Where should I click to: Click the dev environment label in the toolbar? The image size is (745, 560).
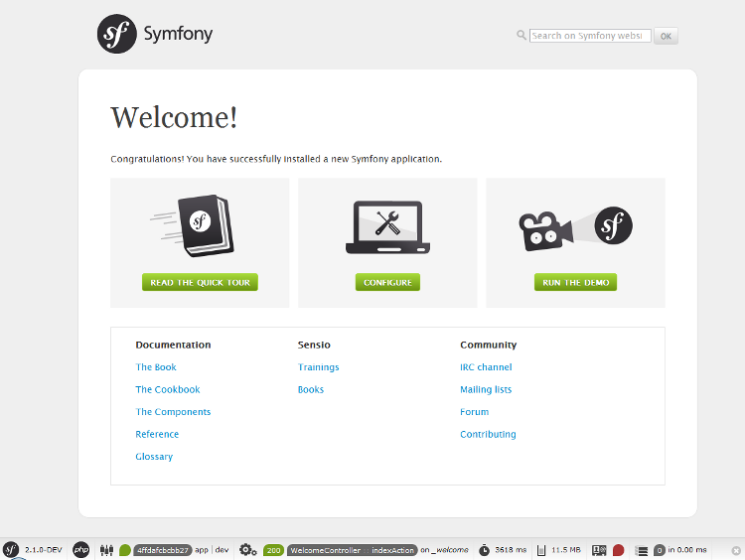pyautogui.click(x=222, y=550)
